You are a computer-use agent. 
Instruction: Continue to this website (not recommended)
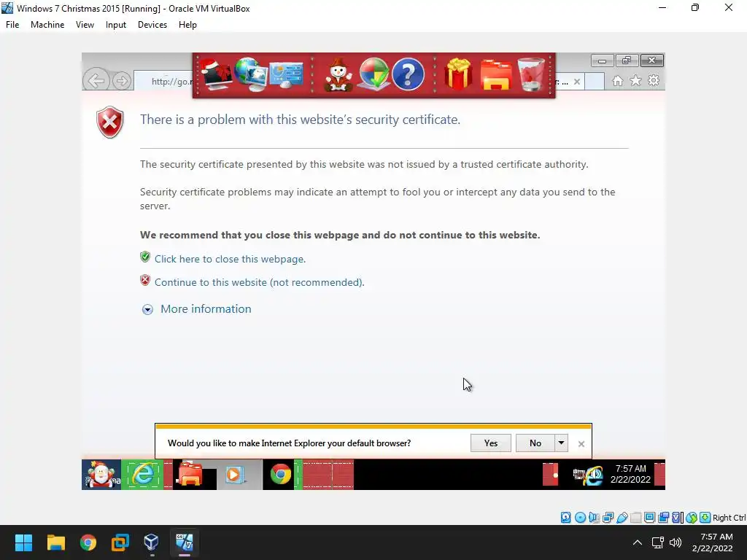point(260,282)
